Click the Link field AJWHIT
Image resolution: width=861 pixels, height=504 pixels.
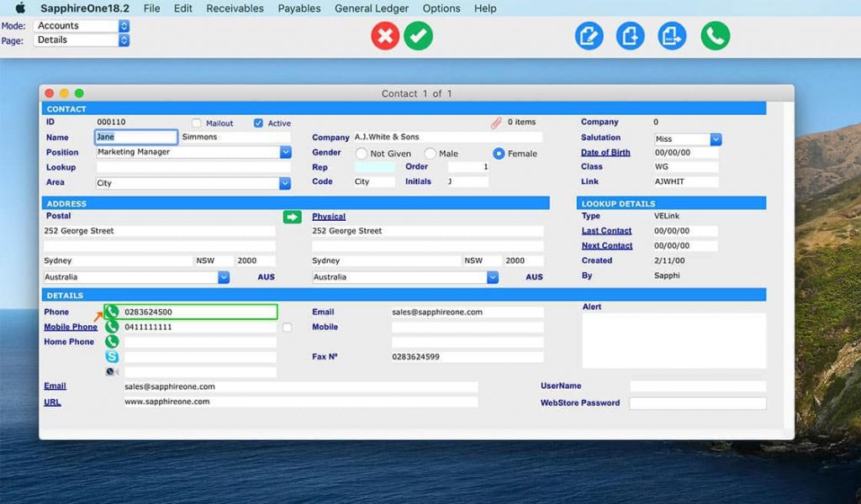click(686, 181)
